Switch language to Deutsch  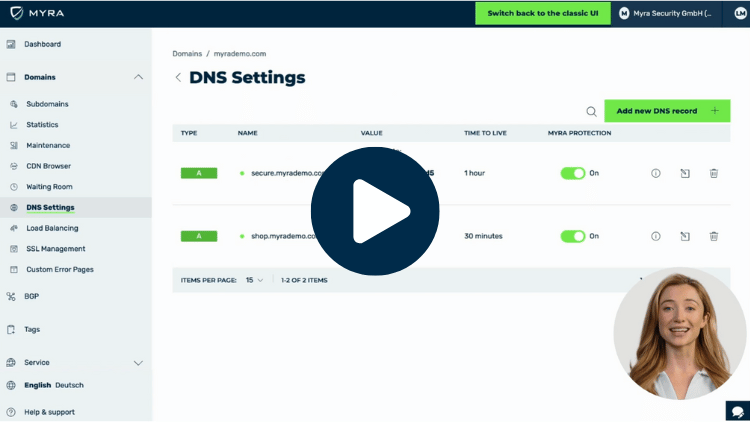click(x=69, y=385)
